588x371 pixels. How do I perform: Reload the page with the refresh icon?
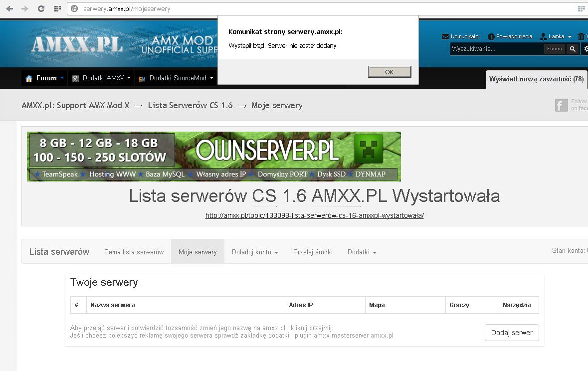point(41,8)
